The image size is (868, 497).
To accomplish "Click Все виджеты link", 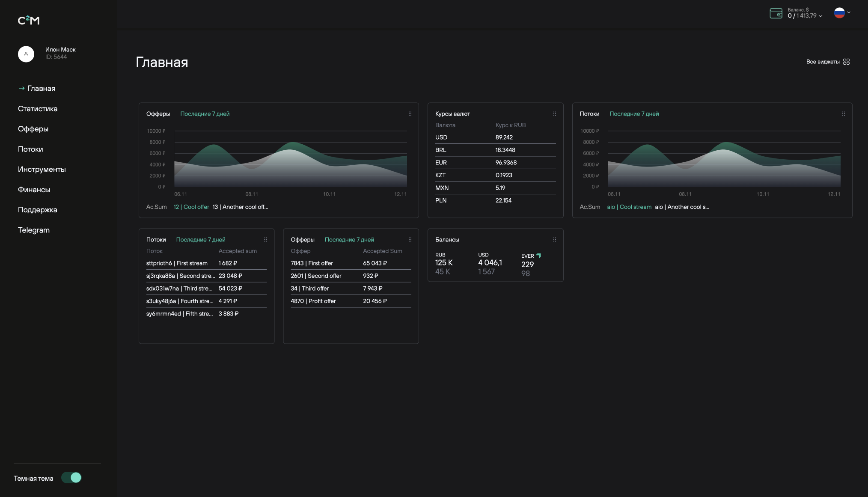I will [823, 62].
